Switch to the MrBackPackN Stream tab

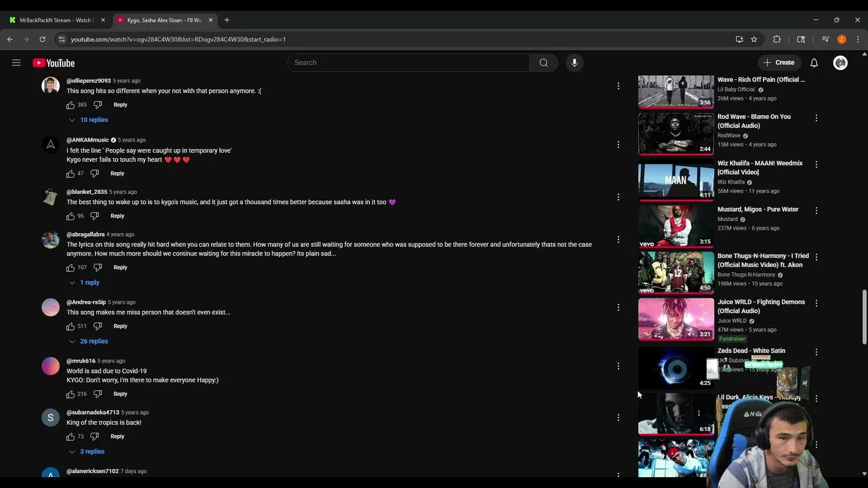point(57,20)
